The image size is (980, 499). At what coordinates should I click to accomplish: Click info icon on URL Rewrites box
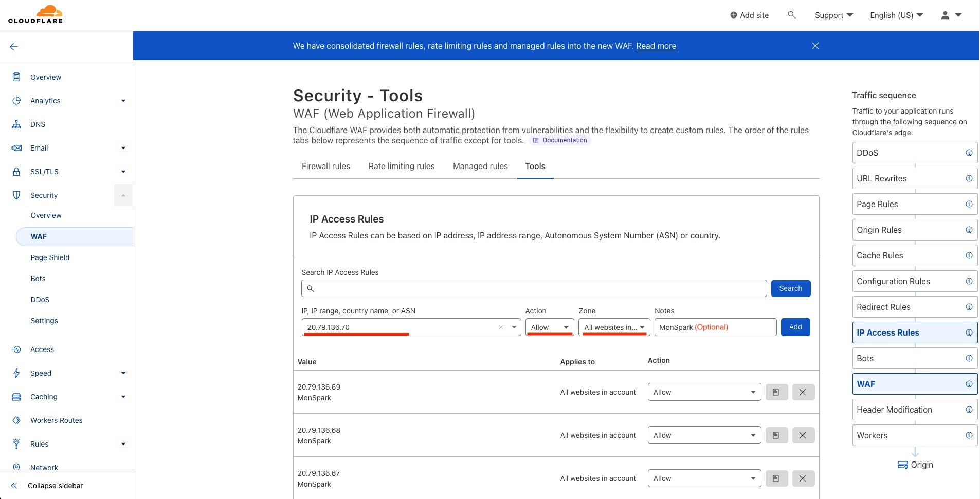(969, 178)
